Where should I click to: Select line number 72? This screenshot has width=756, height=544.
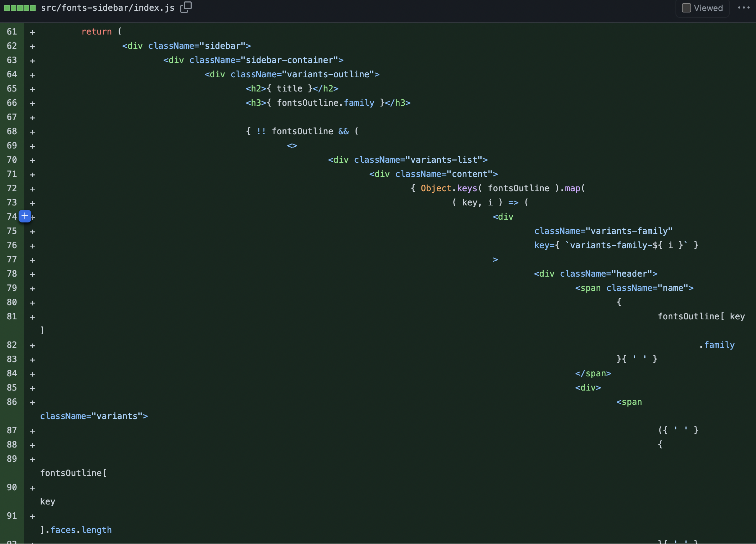(12, 188)
